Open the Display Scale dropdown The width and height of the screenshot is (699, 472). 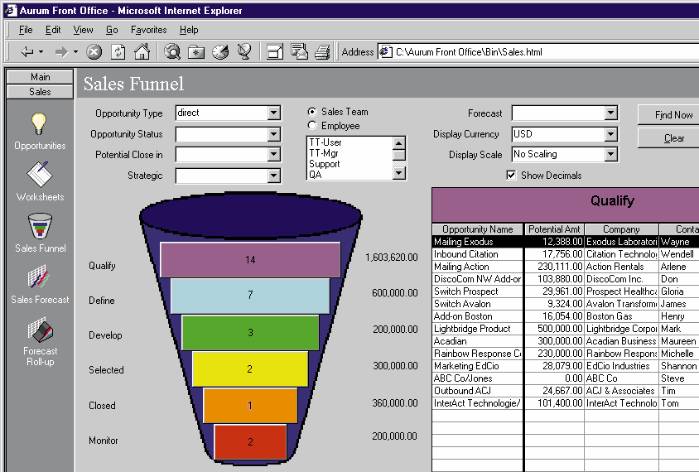[611, 154]
